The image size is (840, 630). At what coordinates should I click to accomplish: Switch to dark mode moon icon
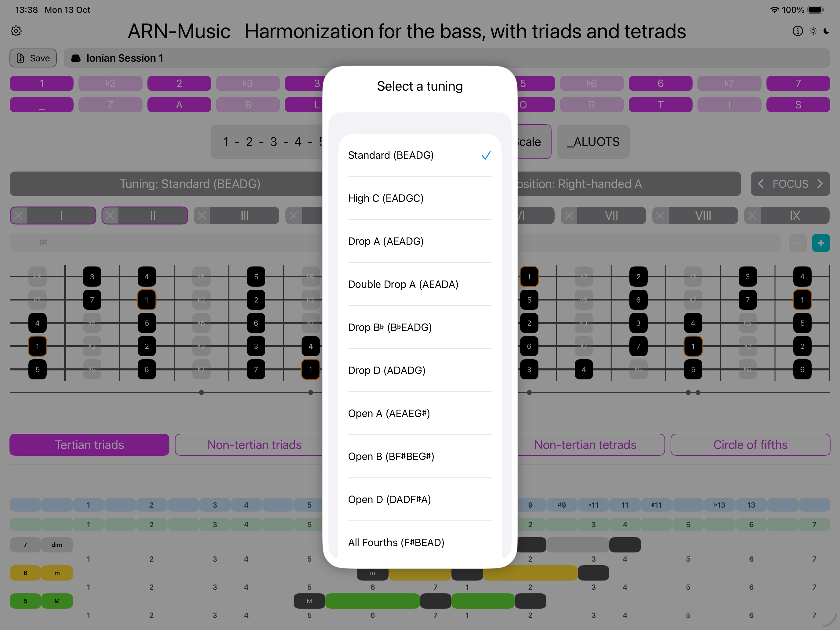point(827,31)
